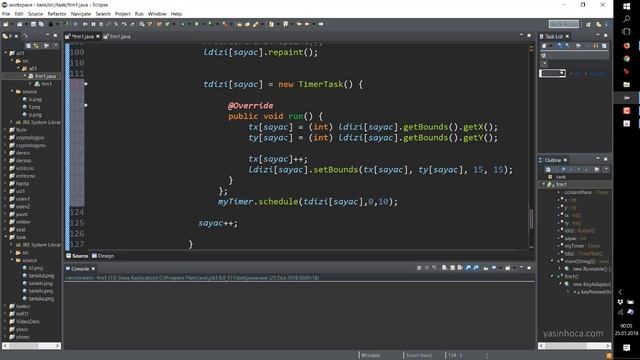This screenshot has width=640, height=360.
Task: Expand the paint project
Action: pos(6,214)
